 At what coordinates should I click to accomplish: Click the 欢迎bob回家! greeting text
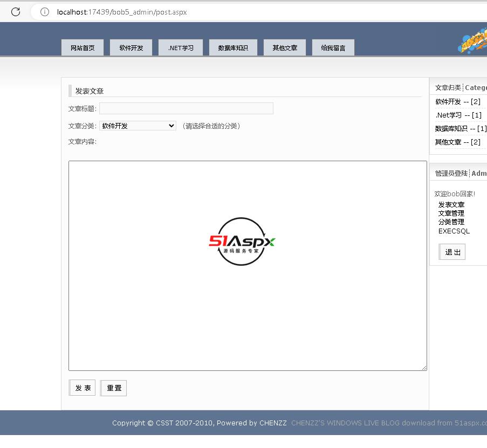[455, 194]
